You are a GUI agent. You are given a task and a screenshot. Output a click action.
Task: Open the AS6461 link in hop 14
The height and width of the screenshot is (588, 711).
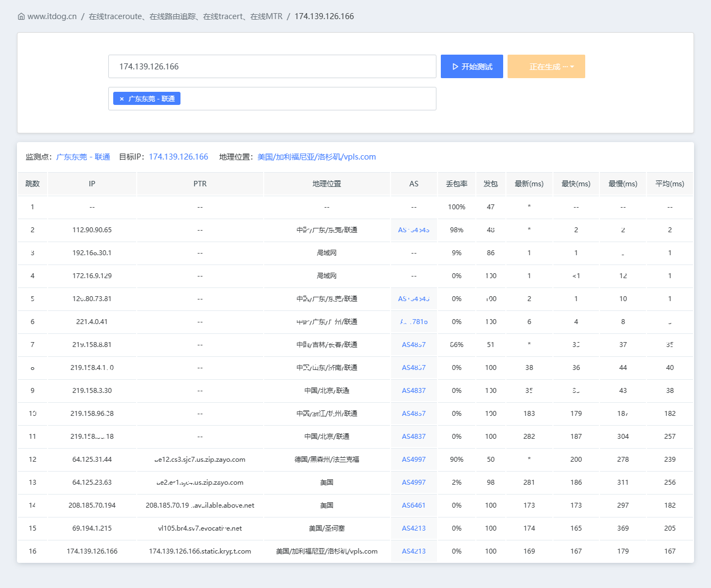(413, 505)
